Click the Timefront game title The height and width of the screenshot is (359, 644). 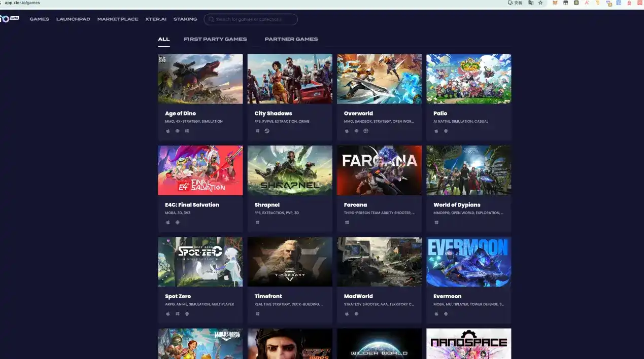tap(268, 296)
